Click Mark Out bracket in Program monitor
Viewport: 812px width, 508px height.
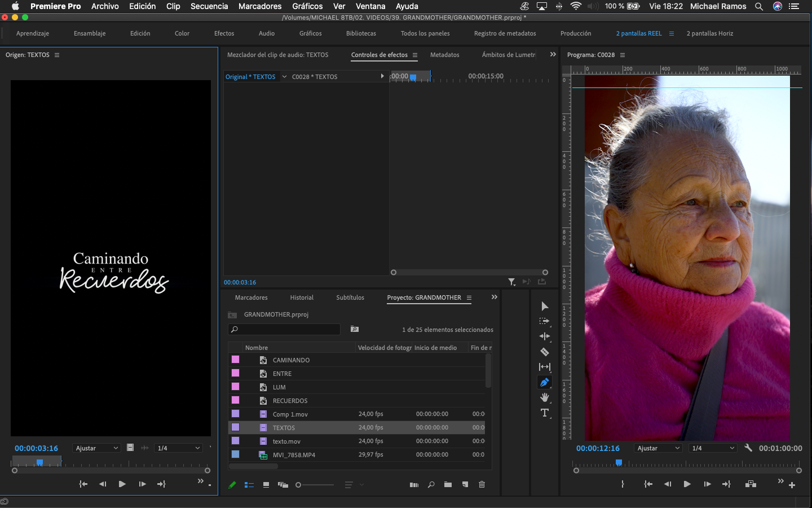(623, 484)
